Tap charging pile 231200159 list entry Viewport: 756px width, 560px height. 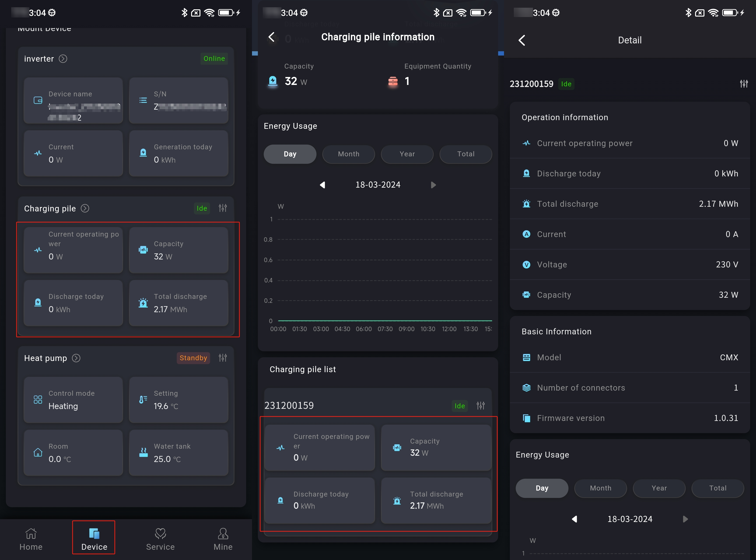pos(289,406)
